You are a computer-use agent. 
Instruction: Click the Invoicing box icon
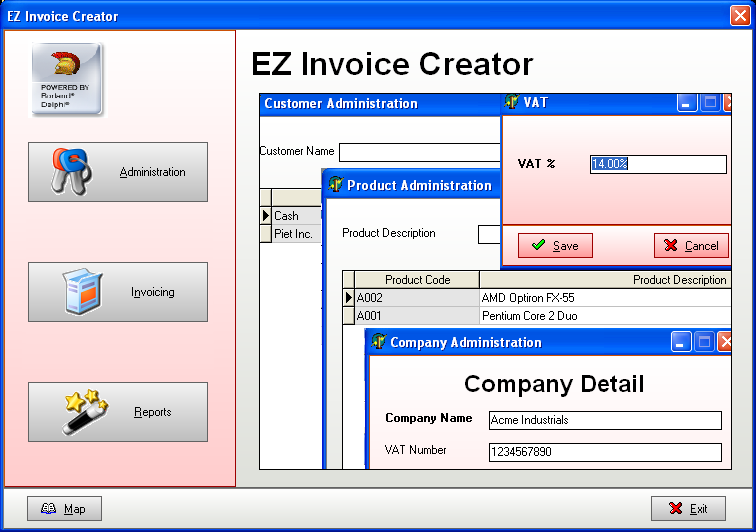pos(77,292)
